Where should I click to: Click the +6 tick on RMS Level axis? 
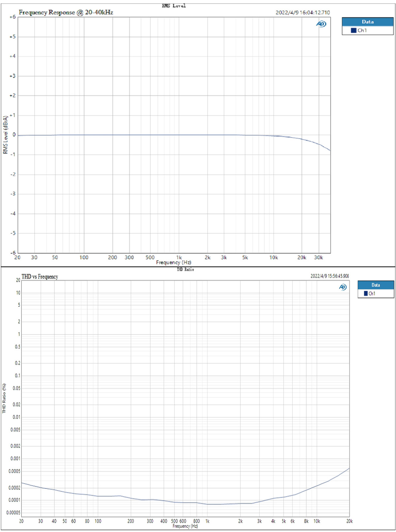12,17
